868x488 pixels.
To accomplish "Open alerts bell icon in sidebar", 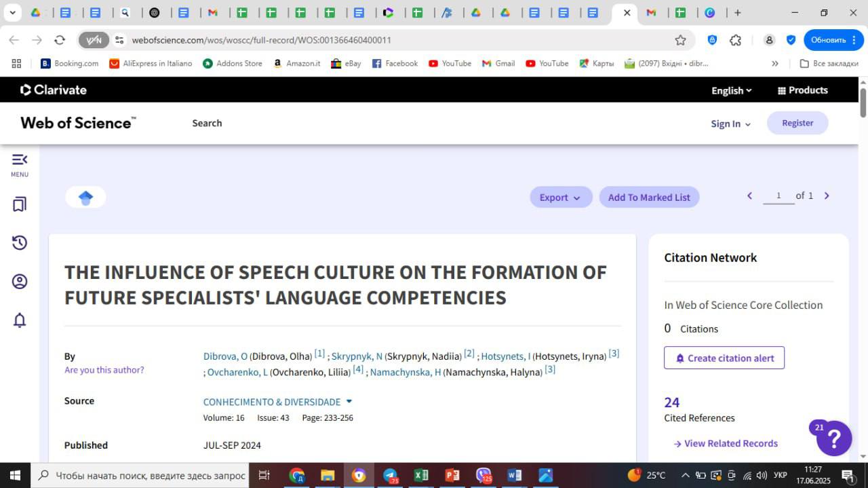I will pyautogui.click(x=20, y=320).
